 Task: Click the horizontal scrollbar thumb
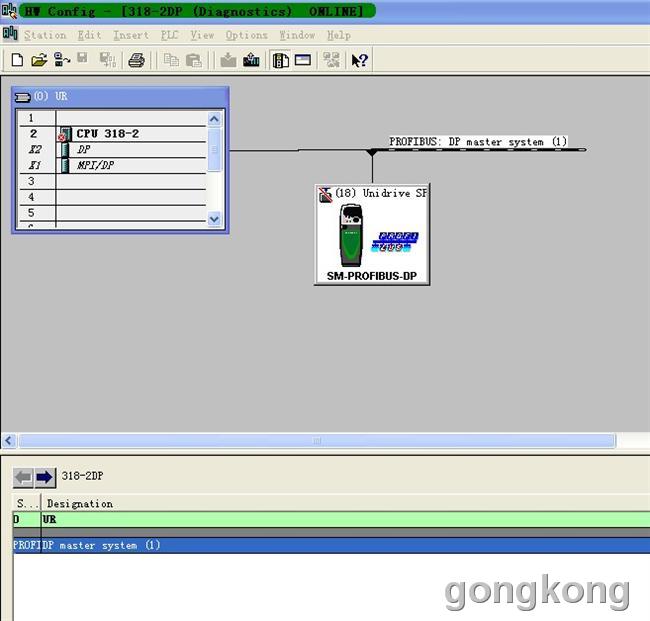click(x=317, y=440)
